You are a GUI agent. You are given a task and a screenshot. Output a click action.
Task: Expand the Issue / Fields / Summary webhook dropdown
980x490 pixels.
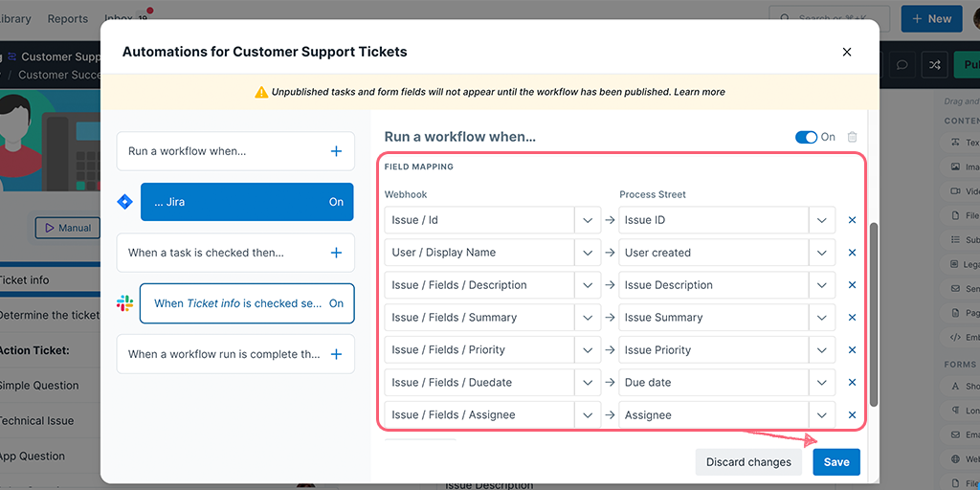coord(588,318)
